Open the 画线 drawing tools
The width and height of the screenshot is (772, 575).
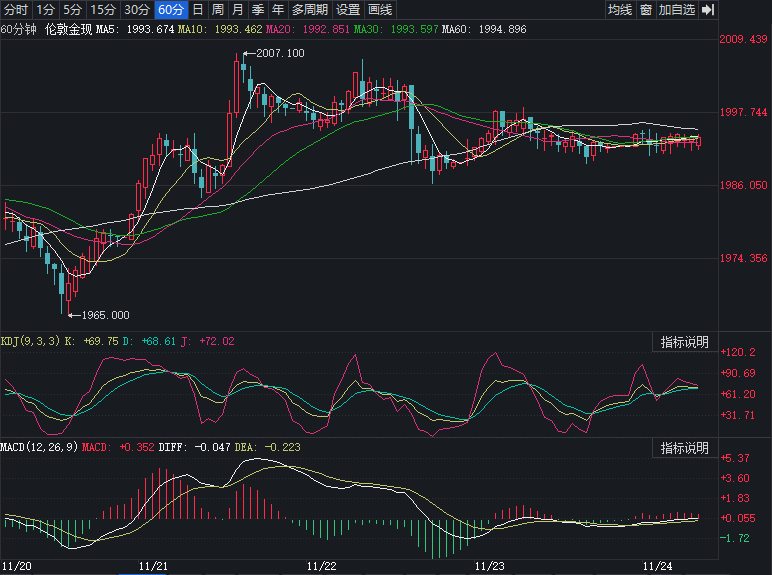(380, 10)
